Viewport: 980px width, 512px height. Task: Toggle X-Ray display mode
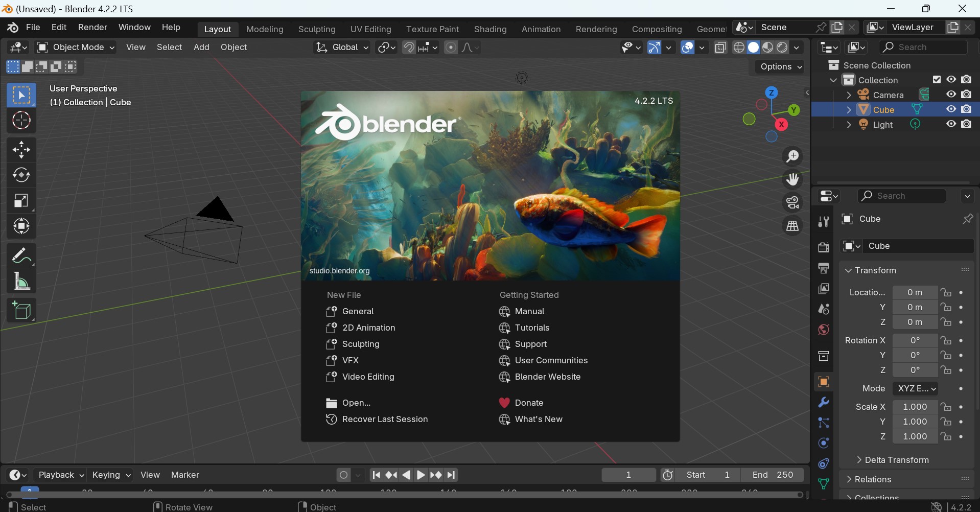click(x=721, y=48)
